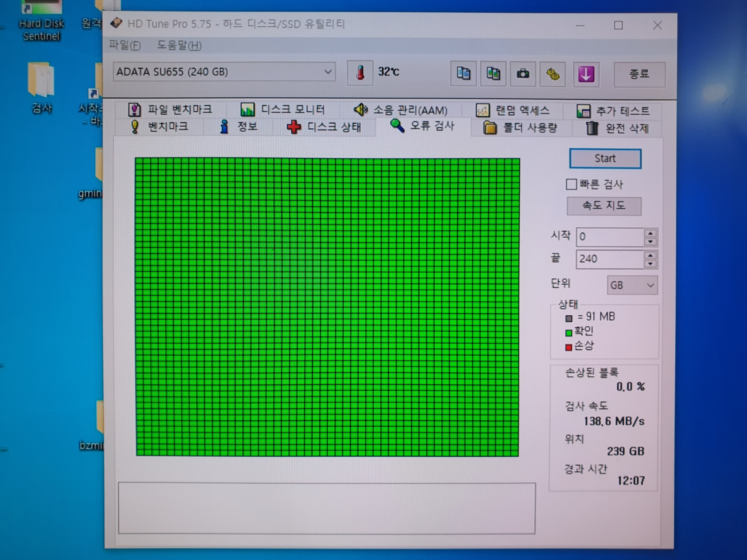Increase the 시작 value with up arrow
The height and width of the screenshot is (560, 747).
(650, 233)
